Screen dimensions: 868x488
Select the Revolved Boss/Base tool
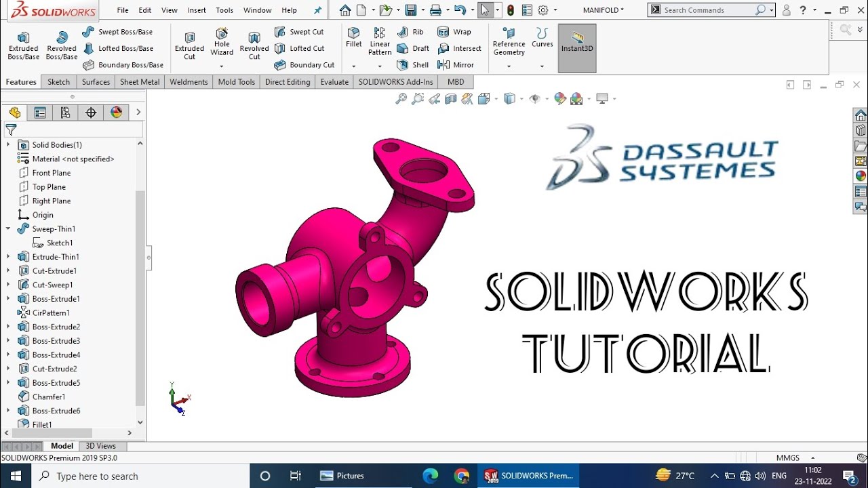(62, 46)
